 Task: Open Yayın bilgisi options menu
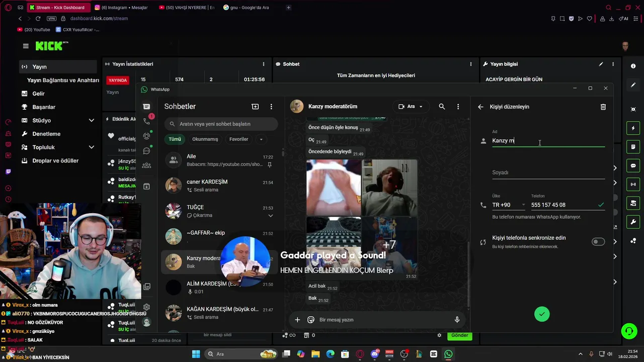click(613, 64)
